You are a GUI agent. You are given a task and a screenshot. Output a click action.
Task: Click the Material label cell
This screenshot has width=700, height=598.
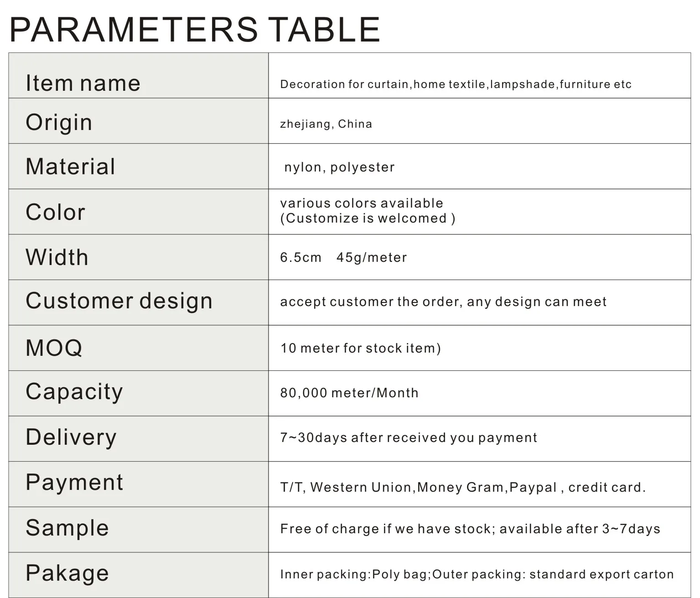[70, 166]
